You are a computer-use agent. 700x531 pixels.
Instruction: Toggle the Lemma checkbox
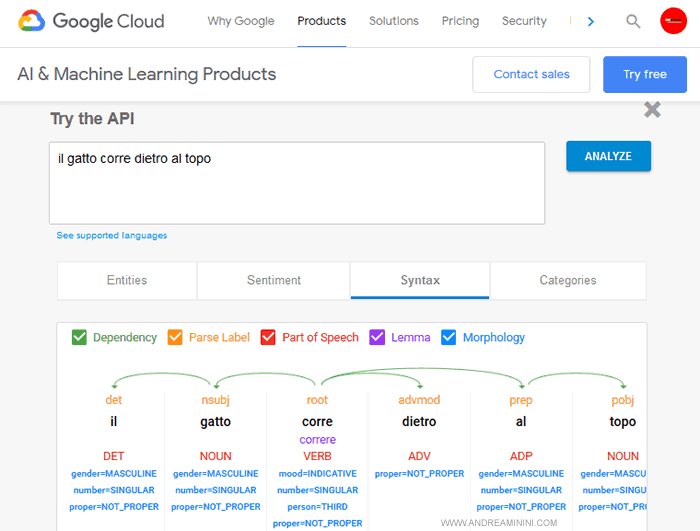pos(377,337)
